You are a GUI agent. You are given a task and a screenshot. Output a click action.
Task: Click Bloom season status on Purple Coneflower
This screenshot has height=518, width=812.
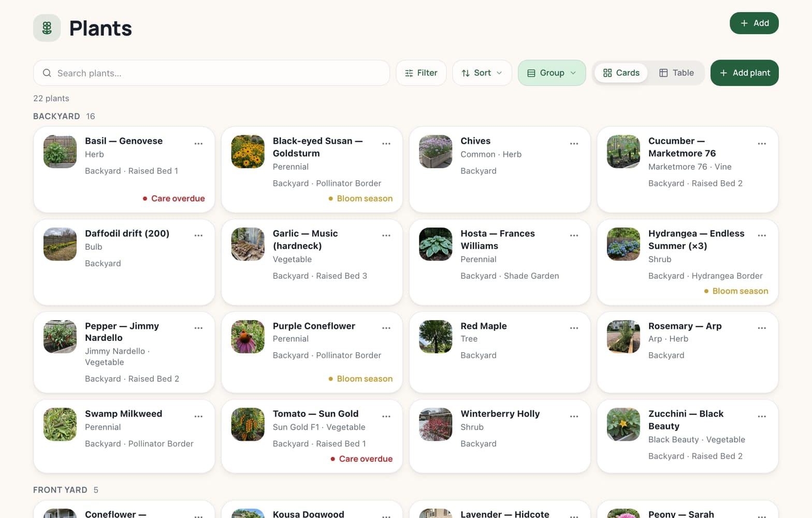pos(360,379)
